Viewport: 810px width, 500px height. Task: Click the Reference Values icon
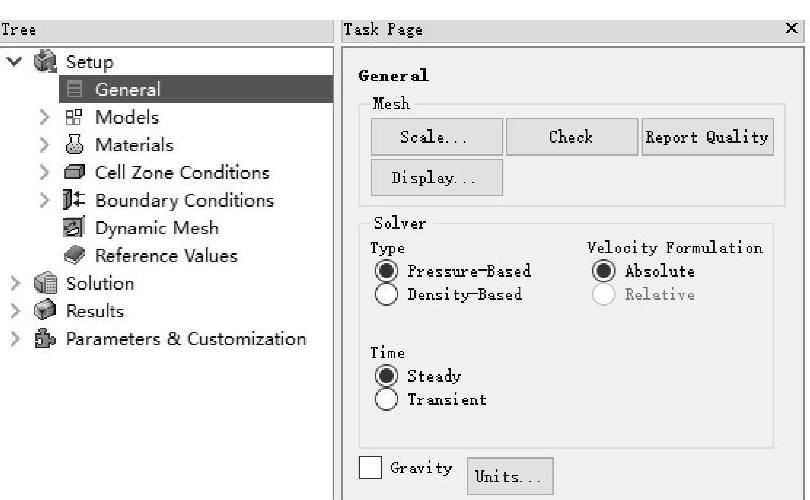[74, 256]
